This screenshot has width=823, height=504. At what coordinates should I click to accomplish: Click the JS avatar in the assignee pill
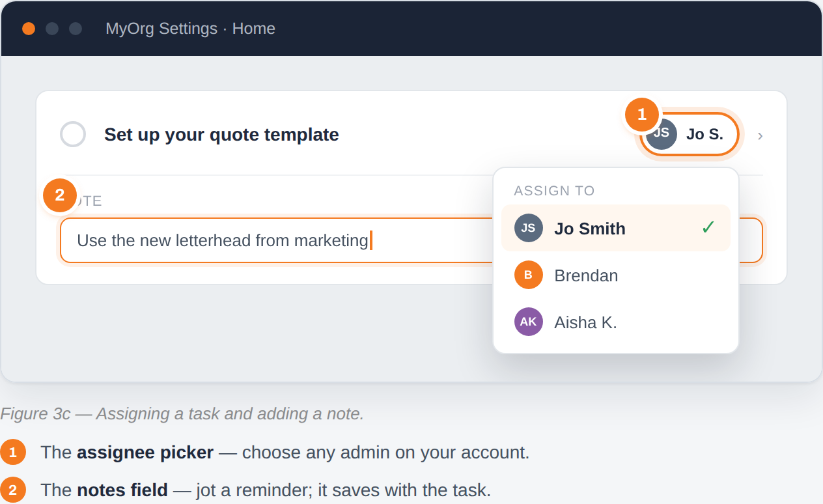click(662, 134)
